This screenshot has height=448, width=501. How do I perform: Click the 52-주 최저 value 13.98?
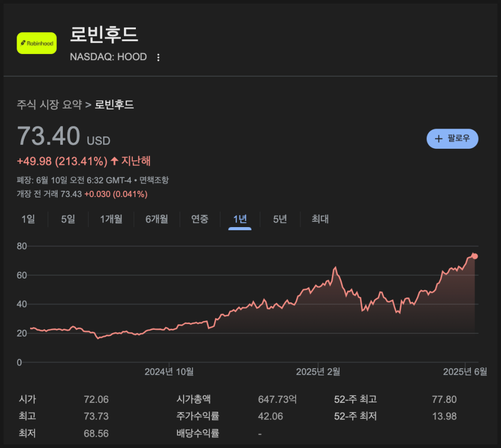pos(444,416)
